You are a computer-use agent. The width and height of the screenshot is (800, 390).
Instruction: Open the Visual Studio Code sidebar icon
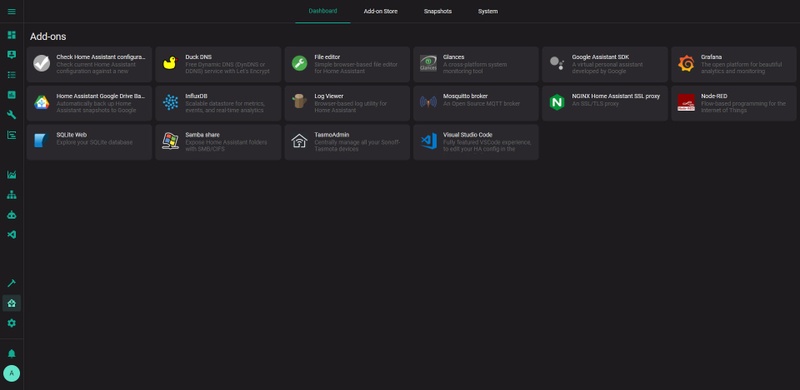(x=11, y=235)
